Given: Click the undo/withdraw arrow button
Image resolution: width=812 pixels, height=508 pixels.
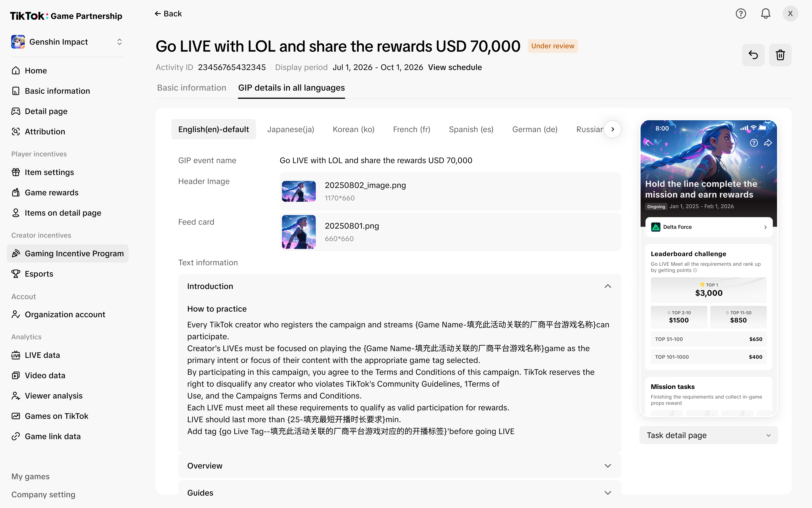Looking at the screenshot, I should (753, 55).
